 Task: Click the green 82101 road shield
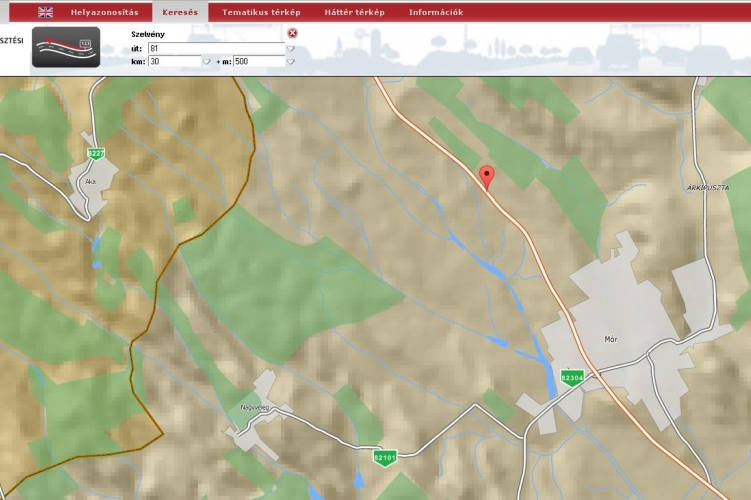385,457
